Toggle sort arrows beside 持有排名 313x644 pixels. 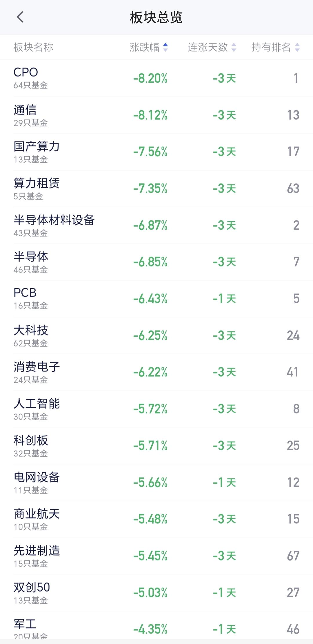tap(297, 47)
